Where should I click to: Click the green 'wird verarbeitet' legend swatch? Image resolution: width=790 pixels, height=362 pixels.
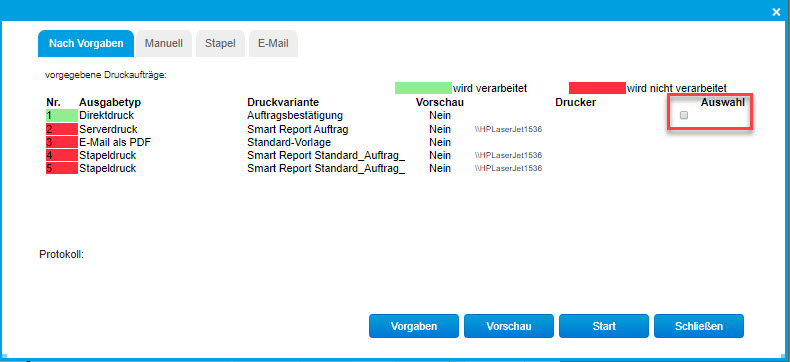click(x=423, y=88)
